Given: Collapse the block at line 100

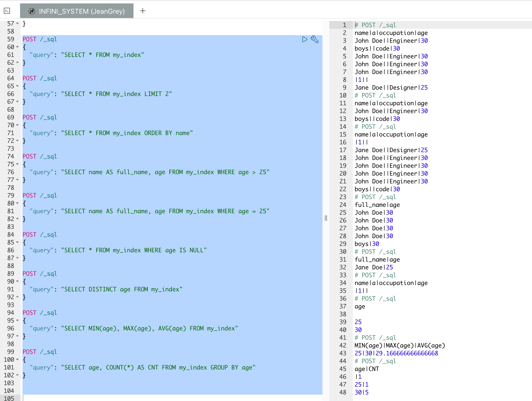Looking at the screenshot, I should click(18, 359).
